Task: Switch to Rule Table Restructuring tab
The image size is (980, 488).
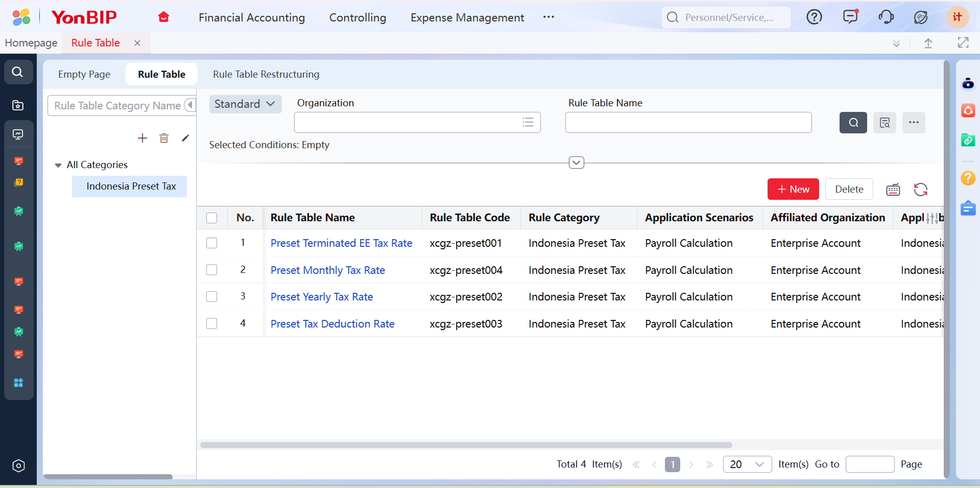Action: tap(266, 74)
